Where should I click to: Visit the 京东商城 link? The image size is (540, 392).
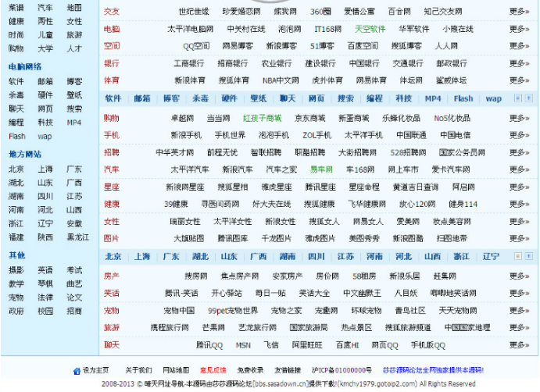[310, 118]
